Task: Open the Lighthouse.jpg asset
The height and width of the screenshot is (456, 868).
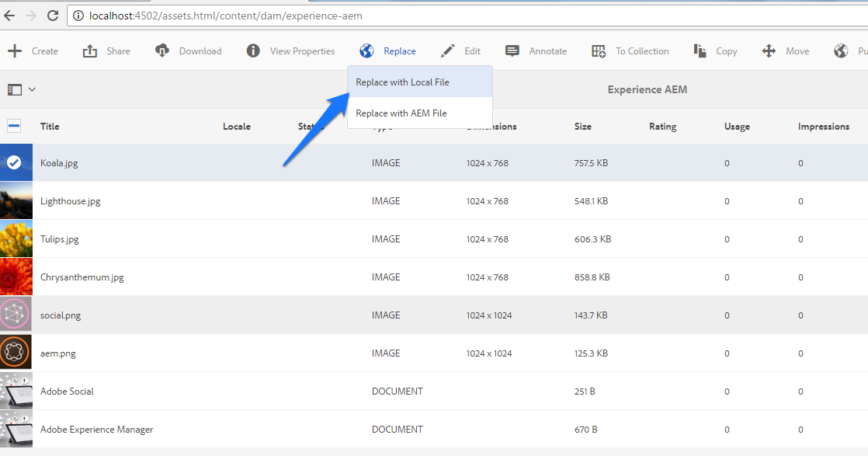Action: click(x=71, y=200)
